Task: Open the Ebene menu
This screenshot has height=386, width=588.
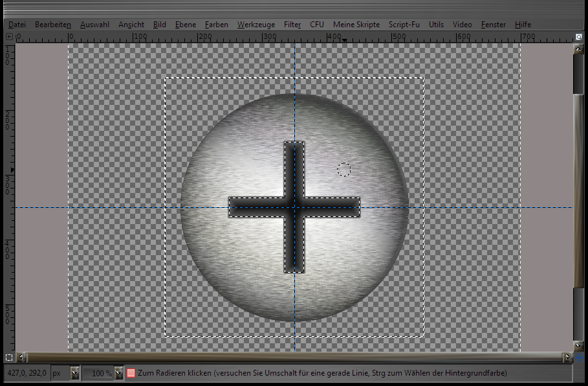Action: click(x=186, y=25)
